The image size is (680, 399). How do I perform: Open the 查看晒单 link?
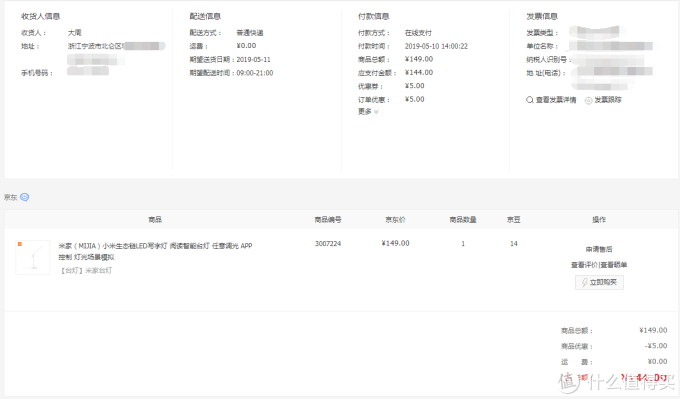[x=613, y=265]
